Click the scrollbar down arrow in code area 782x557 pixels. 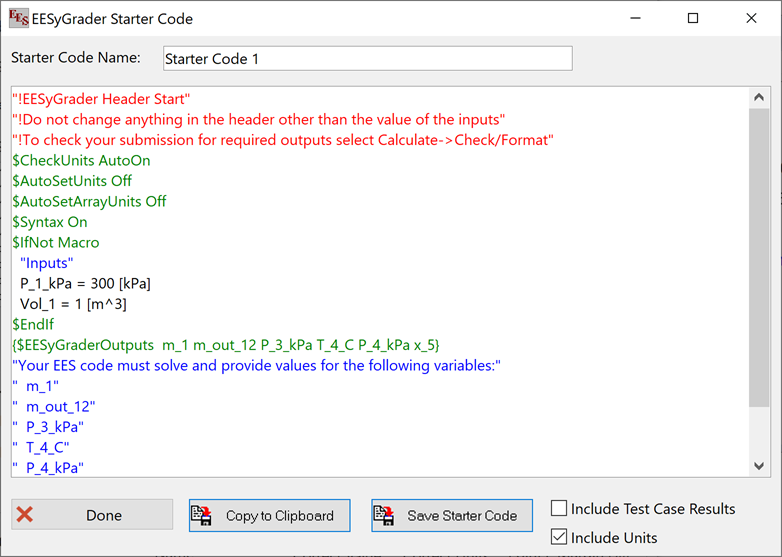[757, 466]
